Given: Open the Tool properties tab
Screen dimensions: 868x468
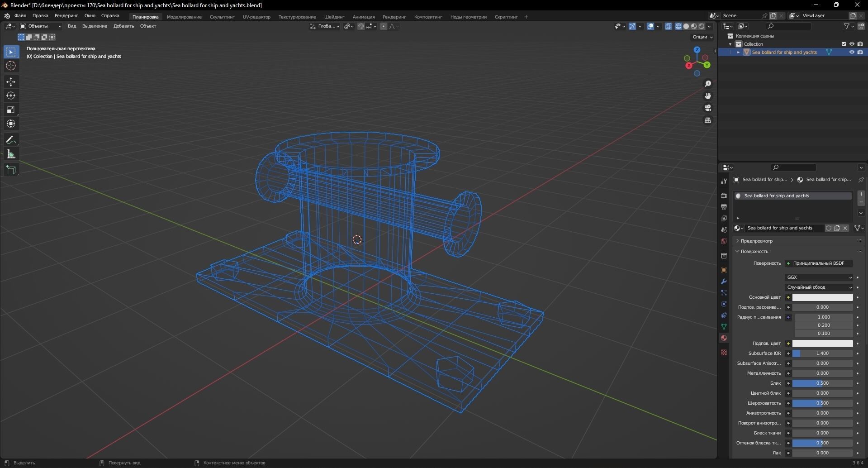Looking at the screenshot, I should click(x=724, y=181).
